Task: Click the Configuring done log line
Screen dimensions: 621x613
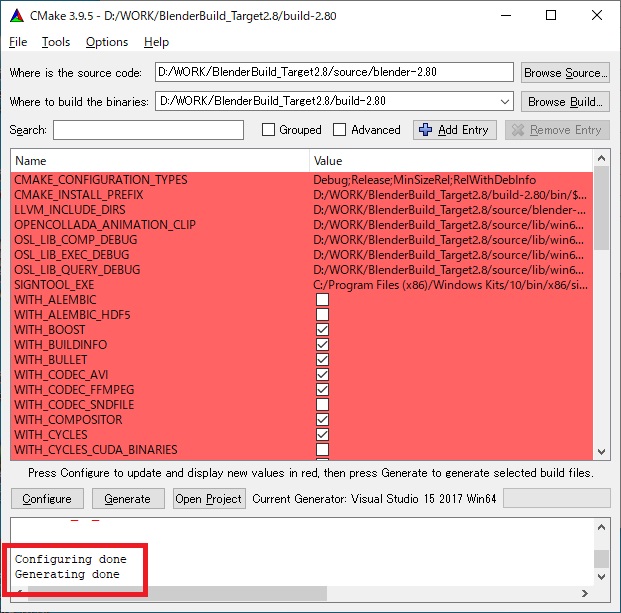Action: (70, 559)
